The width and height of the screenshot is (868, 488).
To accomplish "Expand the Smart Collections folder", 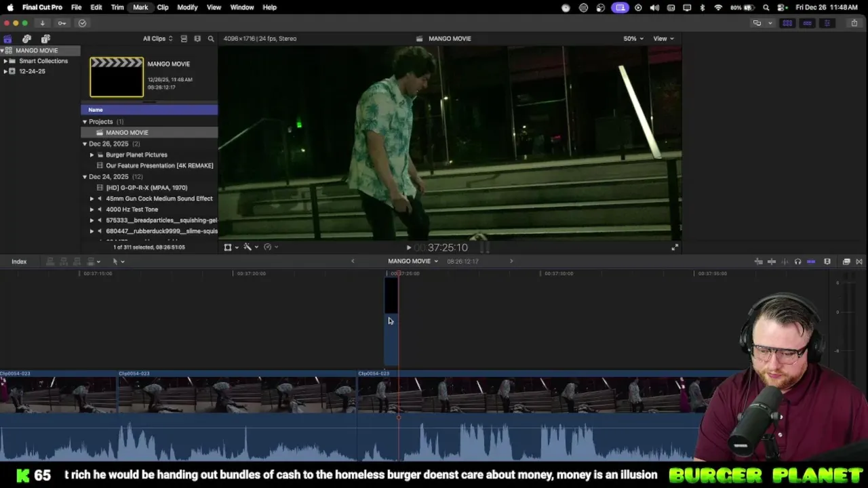I will pos(5,61).
